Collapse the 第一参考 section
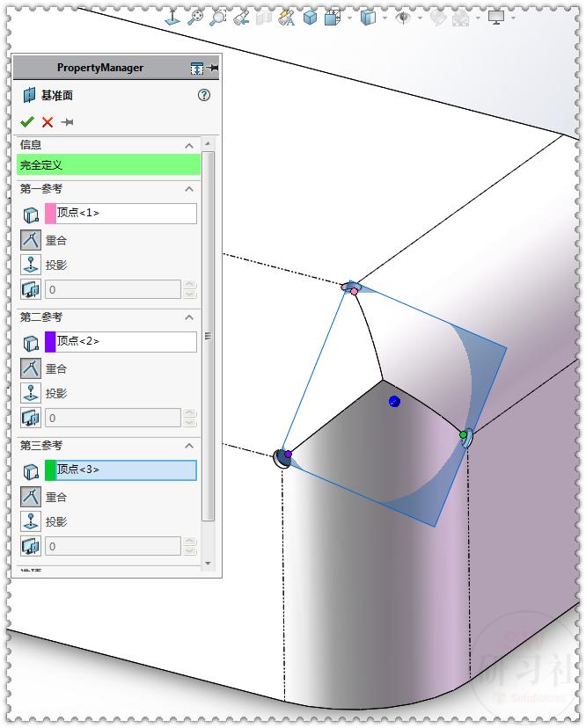 click(x=189, y=189)
